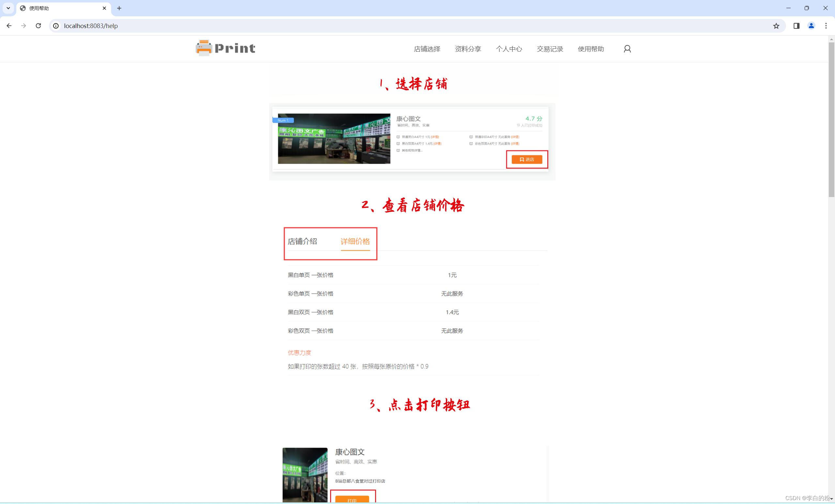The height and width of the screenshot is (504, 835).
Task: Go back using the back arrow
Action: (9, 26)
